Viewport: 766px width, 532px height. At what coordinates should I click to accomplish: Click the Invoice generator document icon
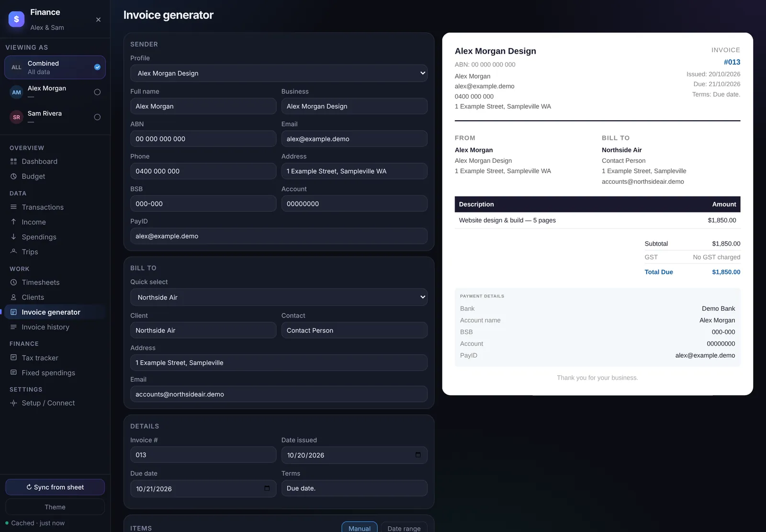coord(13,312)
